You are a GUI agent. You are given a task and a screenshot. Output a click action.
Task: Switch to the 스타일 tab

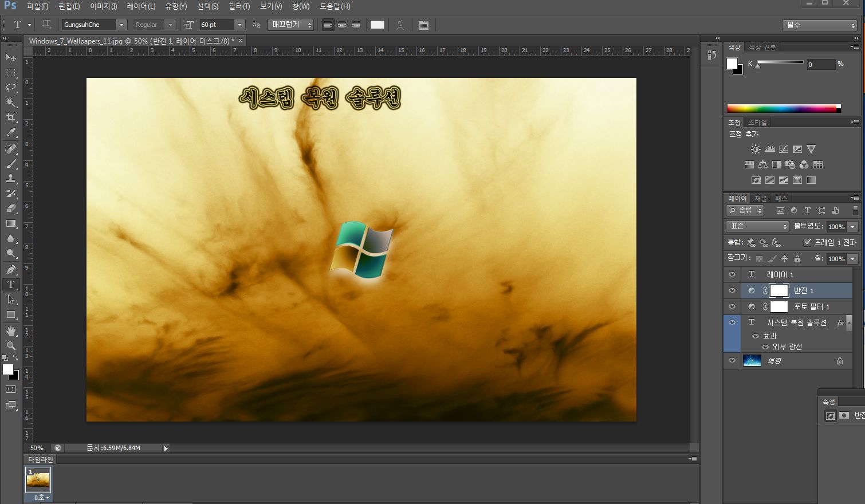(757, 123)
